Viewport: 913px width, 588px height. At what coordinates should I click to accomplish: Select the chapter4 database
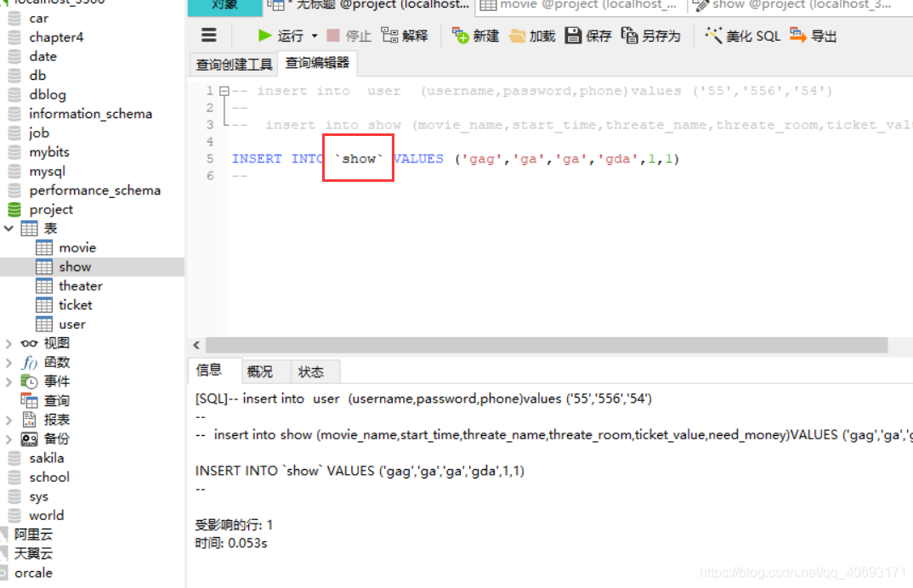point(56,37)
